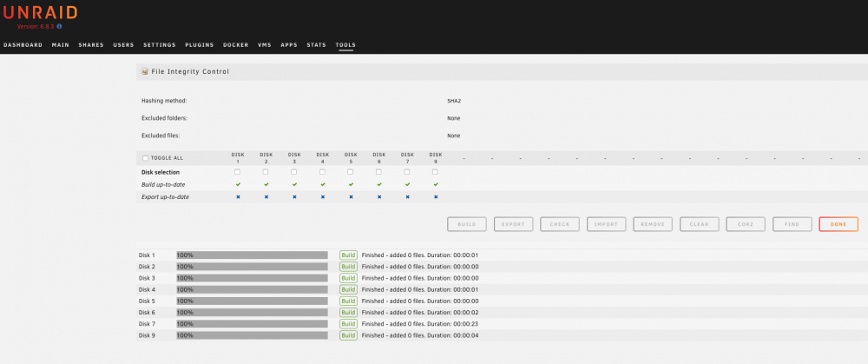Open the Dashboard menu
868x364 pixels.
23,45
